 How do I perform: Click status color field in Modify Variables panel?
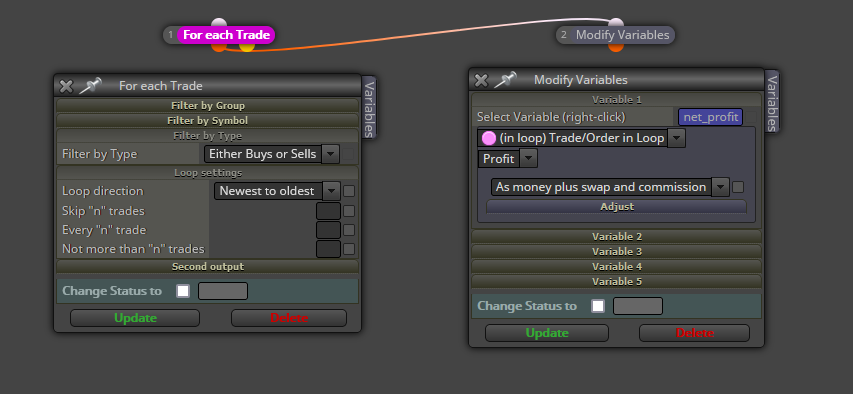pyautogui.click(x=638, y=306)
